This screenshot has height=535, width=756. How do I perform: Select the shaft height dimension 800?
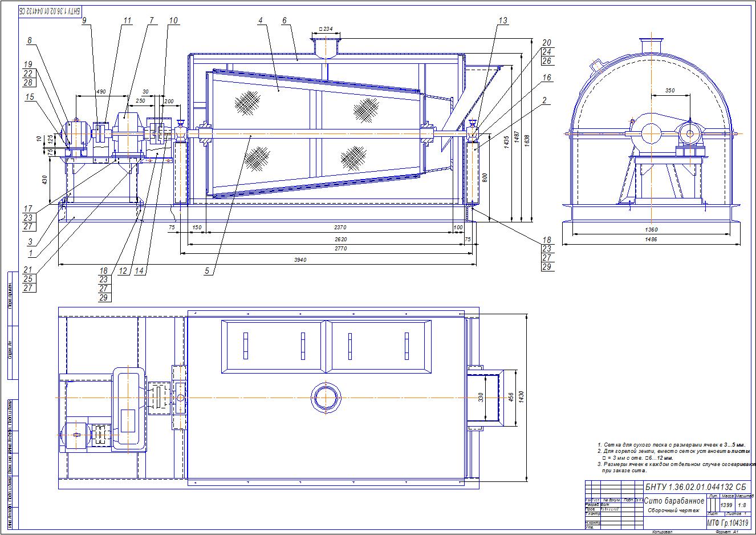click(484, 177)
